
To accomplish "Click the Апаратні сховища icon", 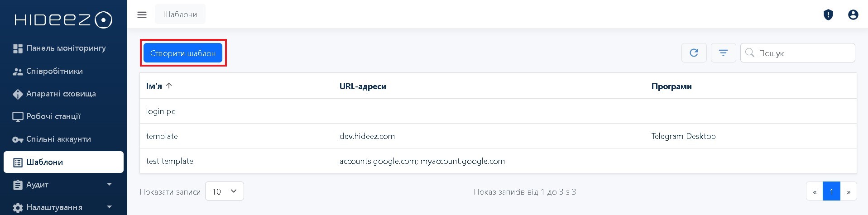I will 18,94.
